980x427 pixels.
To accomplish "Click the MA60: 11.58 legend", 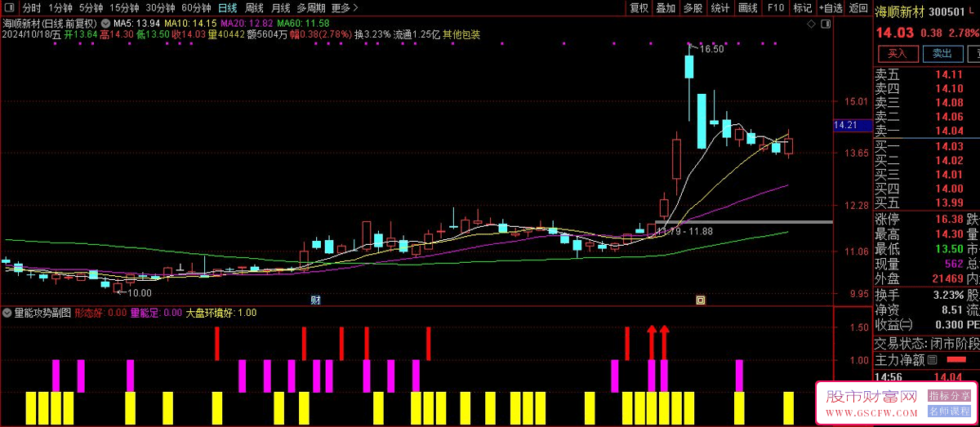I will 303,23.
